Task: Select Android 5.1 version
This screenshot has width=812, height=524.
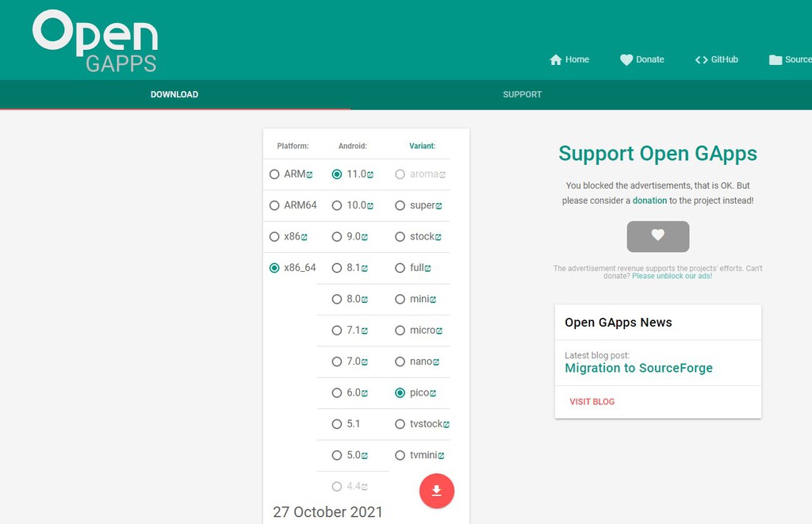Action: coord(337,424)
